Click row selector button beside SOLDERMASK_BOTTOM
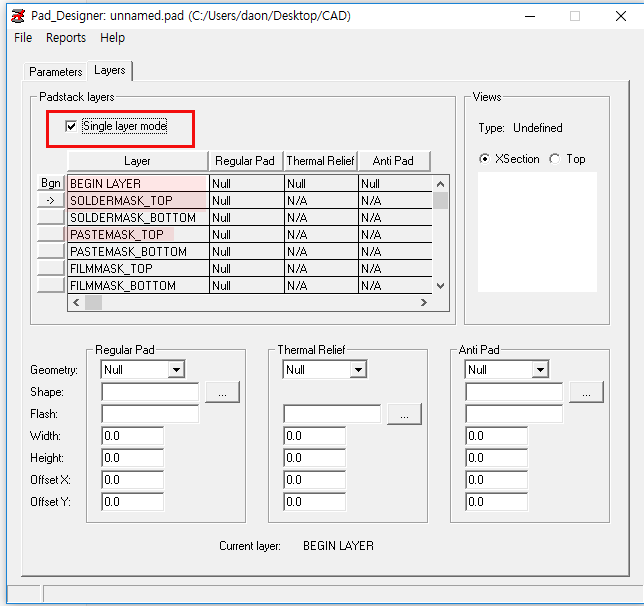This screenshot has height=606, width=644. pos(51,217)
